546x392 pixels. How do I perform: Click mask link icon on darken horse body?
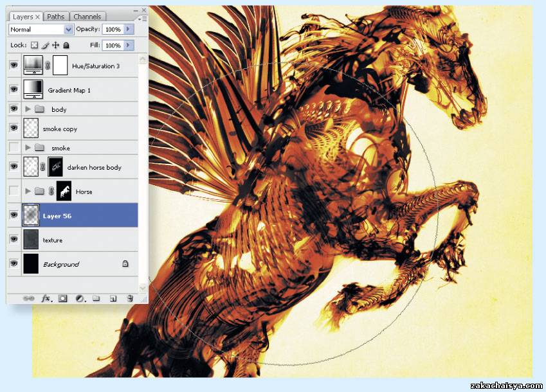tap(43, 166)
